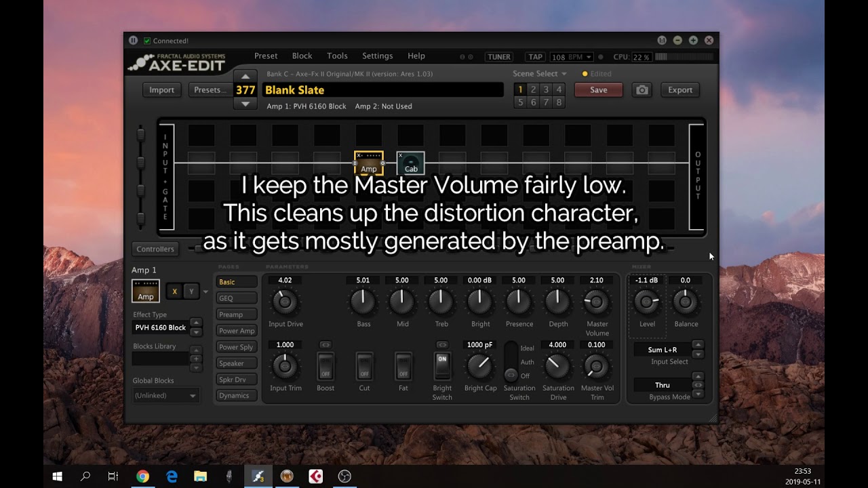This screenshot has width=868, height=488.
Task: Open the OBS Studio taskbar icon
Action: click(x=344, y=476)
